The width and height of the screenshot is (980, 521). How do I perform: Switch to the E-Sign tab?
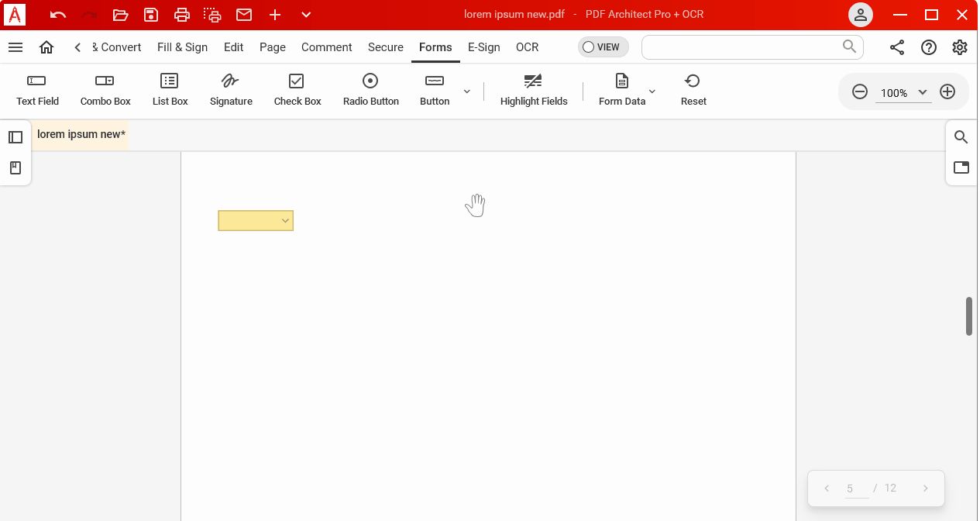483,47
